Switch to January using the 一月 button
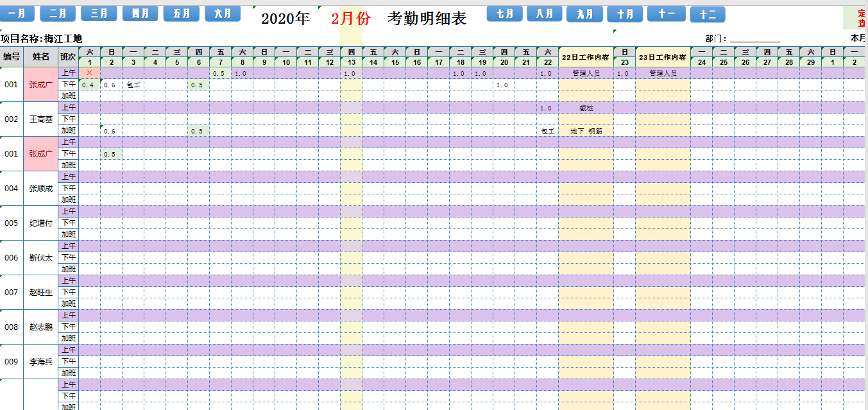 tap(17, 13)
